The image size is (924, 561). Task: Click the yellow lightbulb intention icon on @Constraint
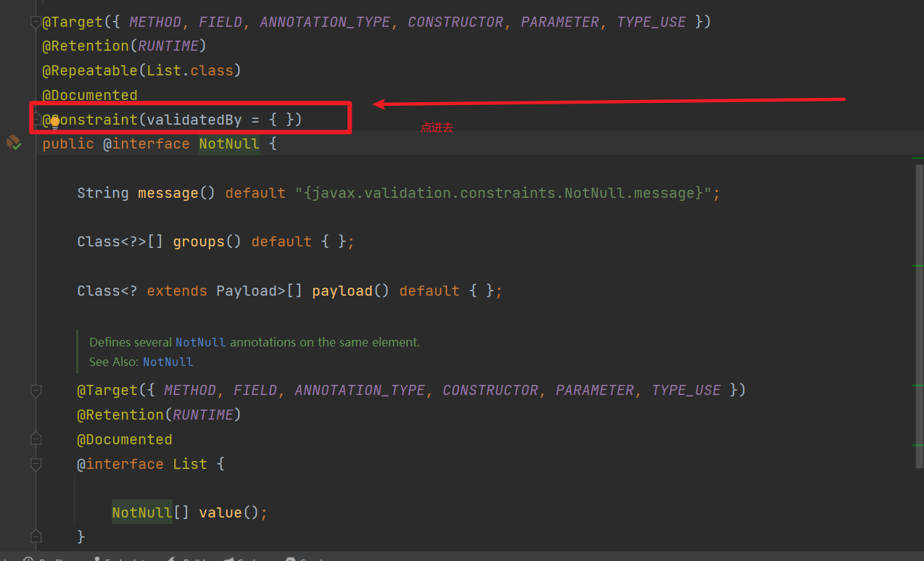coord(54,122)
